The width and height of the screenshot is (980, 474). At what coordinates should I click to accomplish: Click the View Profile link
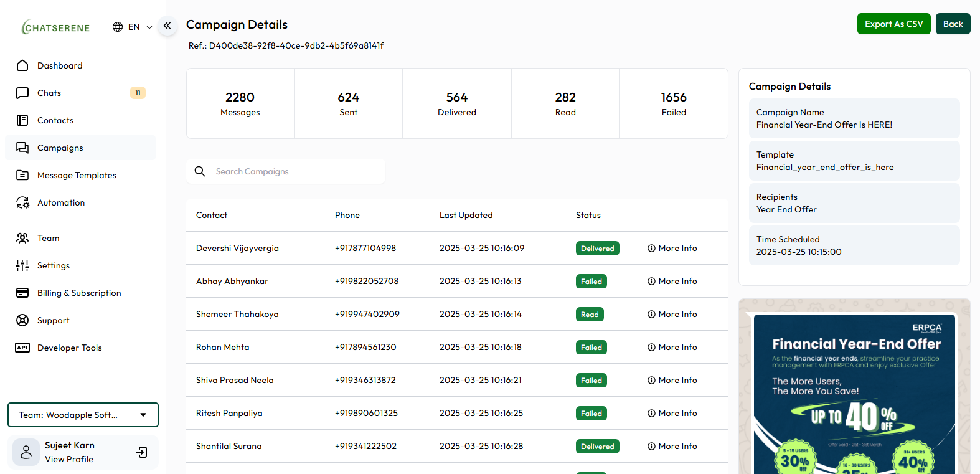(x=69, y=459)
